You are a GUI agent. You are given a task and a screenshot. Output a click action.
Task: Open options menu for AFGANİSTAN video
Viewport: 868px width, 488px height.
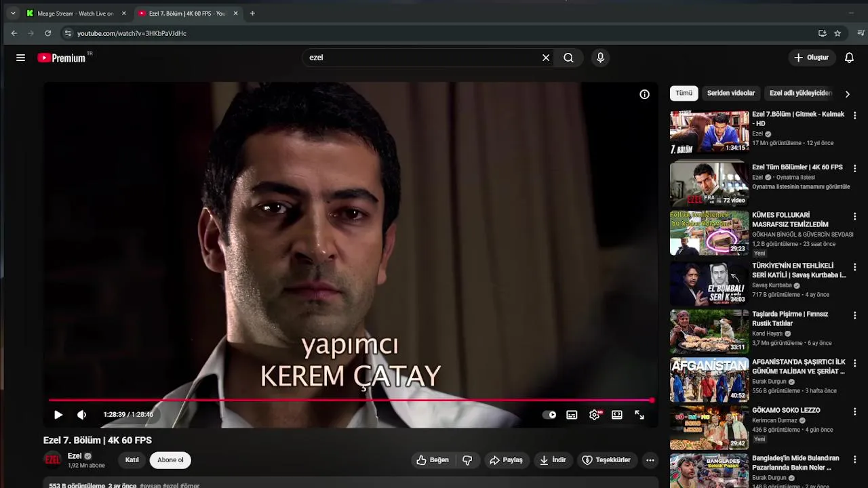854,363
